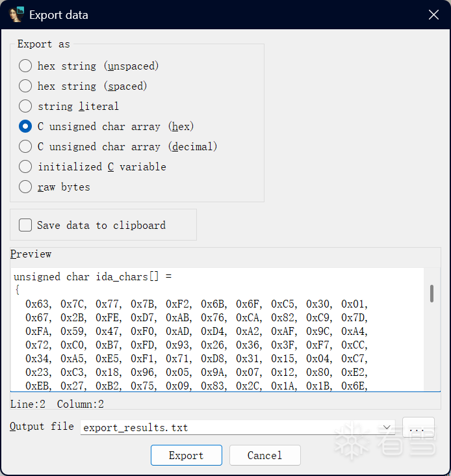Choose initialized C variable format
The image size is (451, 476).
[25, 166]
